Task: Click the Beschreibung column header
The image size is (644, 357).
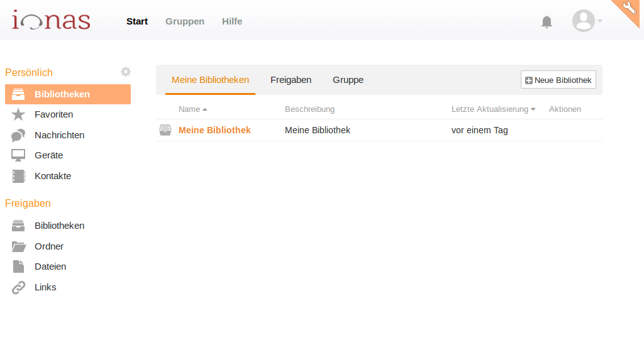Action: [x=309, y=109]
